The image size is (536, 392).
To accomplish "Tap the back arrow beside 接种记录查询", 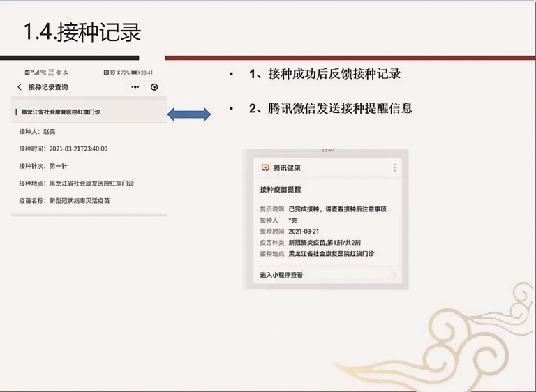I will click(x=20, y=87).
